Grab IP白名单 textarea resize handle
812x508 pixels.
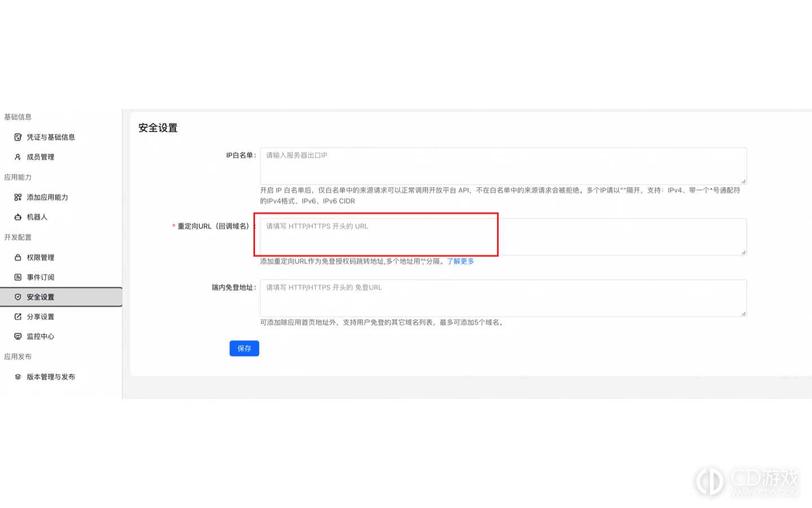click(743, 181)
